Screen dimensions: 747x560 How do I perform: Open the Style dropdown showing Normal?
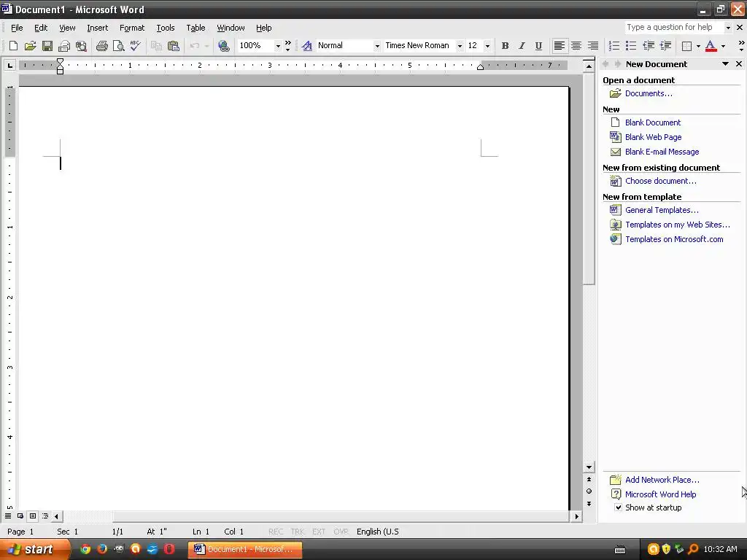[x=377, y=46]
